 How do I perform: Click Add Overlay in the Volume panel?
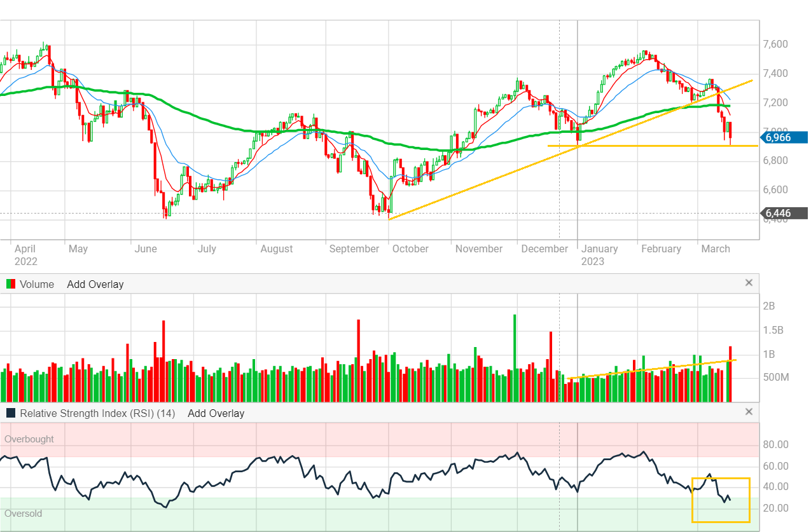95,284
